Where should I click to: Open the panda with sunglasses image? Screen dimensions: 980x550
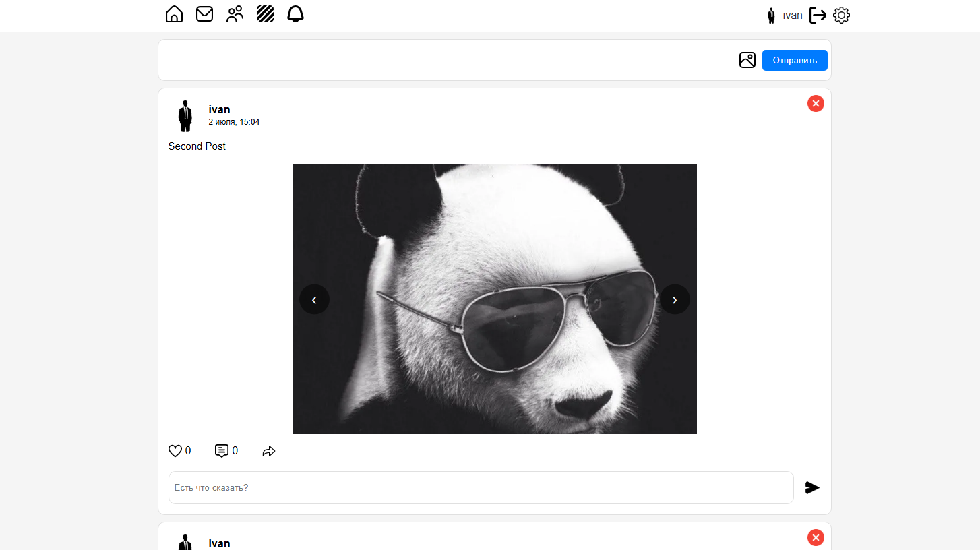click(x=495, y=299)
